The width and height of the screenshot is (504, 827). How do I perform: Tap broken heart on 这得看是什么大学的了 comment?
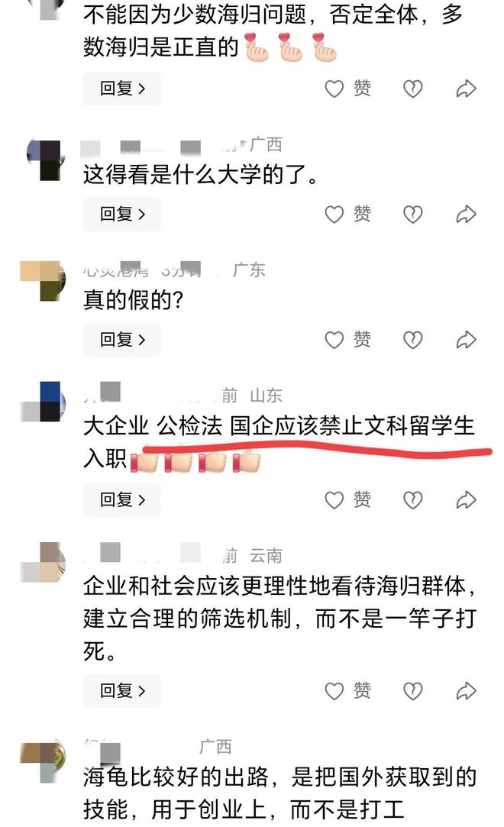pos(413,214)
